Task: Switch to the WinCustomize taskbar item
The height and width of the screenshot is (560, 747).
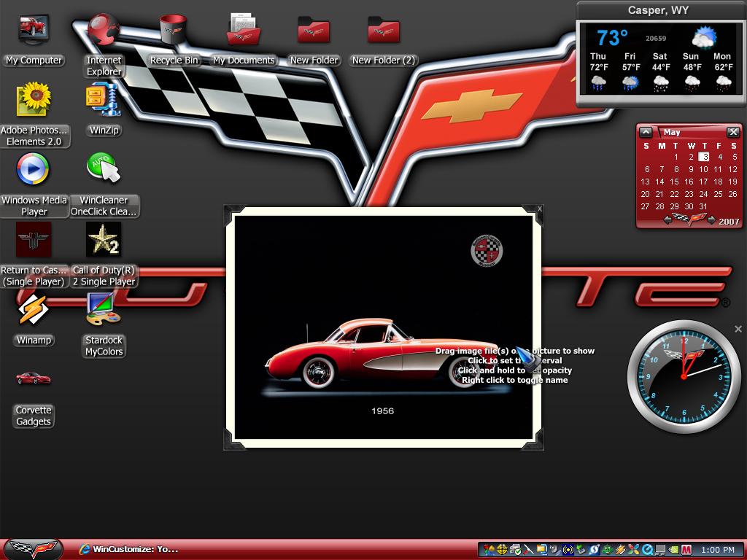Action: click(130, 549)
